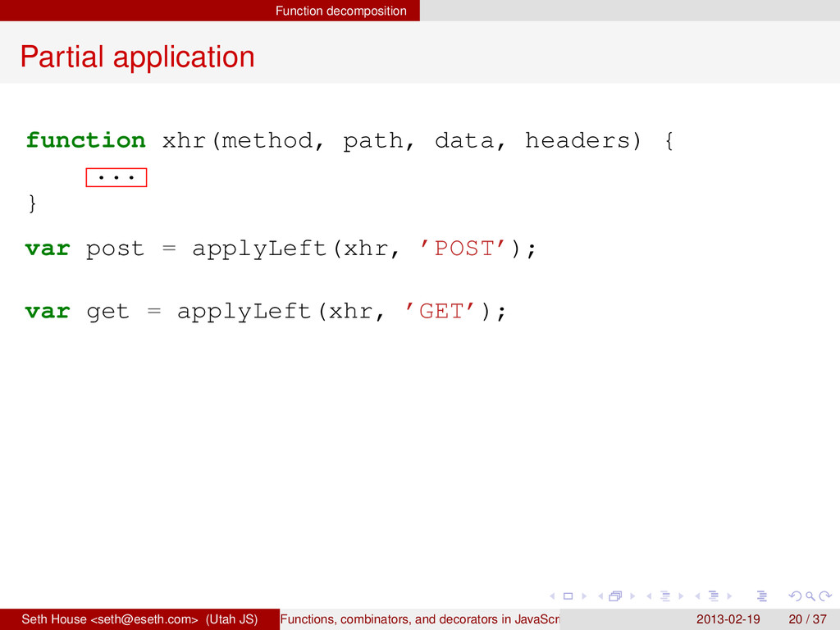This screenshot has height=630, width=840.
Task: Click the author Seth House footer link
Action: (139, 619)
